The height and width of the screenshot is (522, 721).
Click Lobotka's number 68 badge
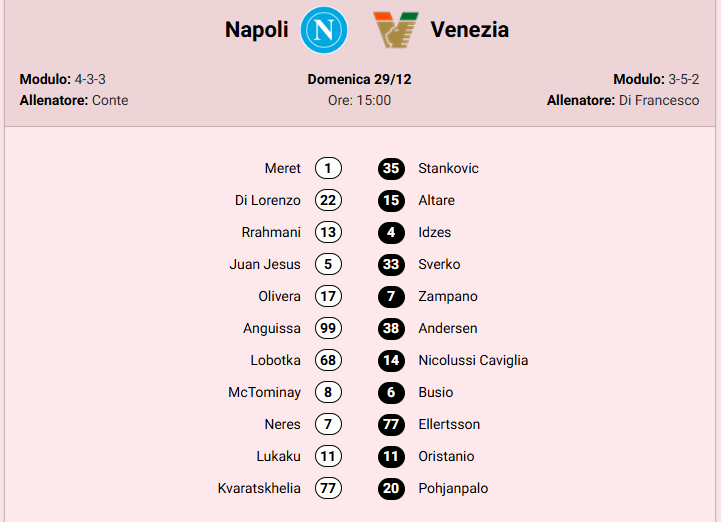point(328,360)
